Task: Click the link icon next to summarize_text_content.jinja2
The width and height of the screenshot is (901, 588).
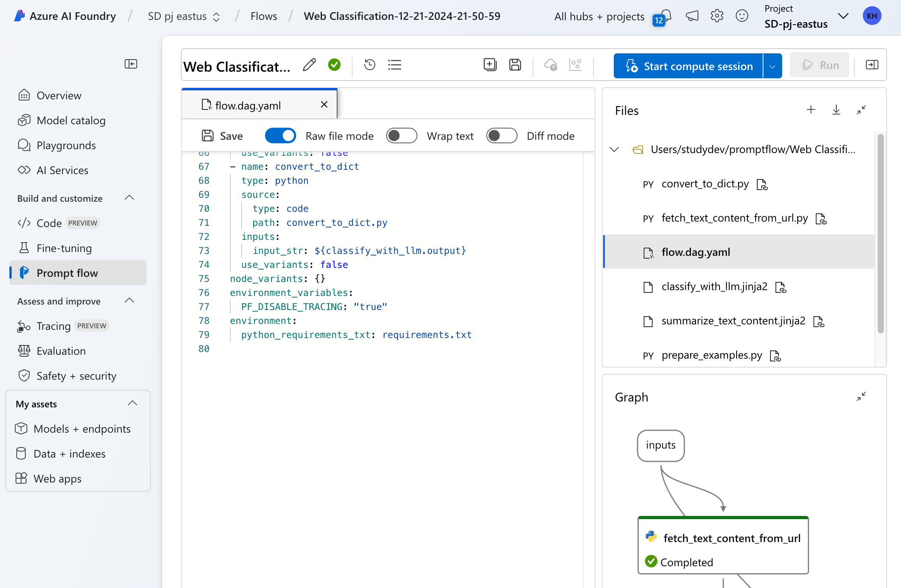Action: pos(819,321)
